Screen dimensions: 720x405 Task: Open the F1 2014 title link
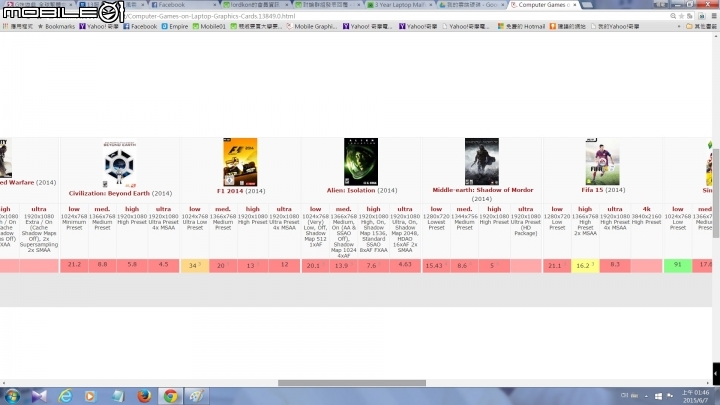coord(231,191)
